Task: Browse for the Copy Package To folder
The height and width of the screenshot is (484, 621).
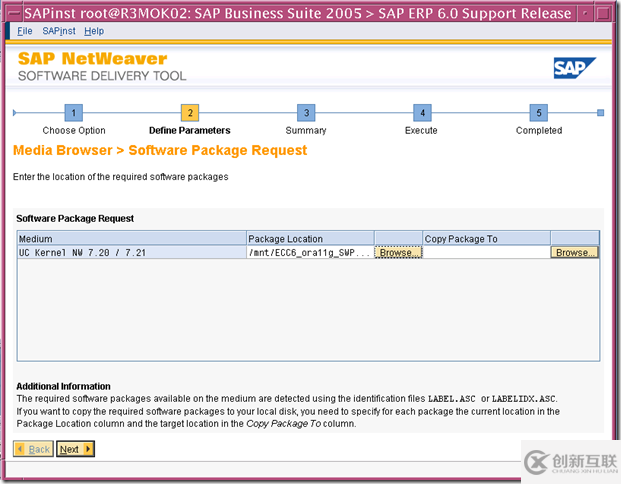Action: [x=575, y=252]
